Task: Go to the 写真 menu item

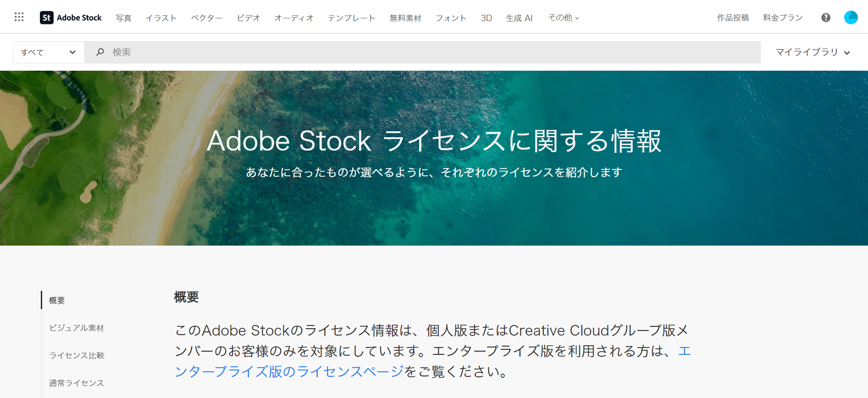Action: pos(123,18)
